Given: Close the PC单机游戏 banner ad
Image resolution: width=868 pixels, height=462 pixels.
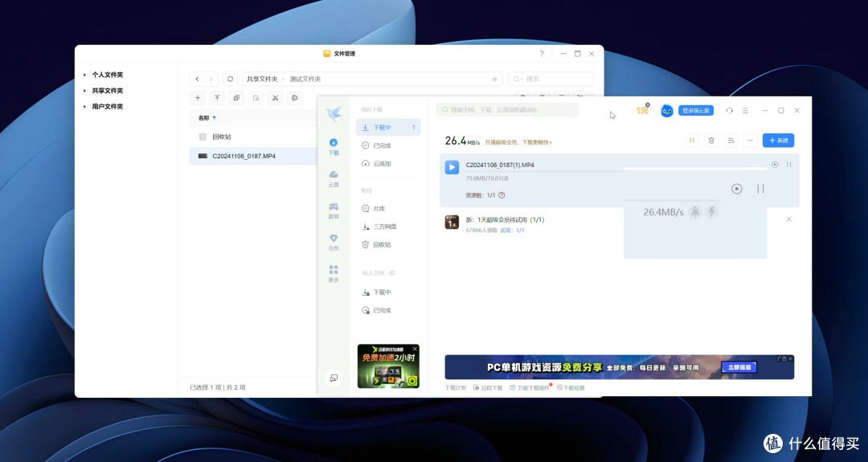Looking at the screenshot, I should point(791,358).
